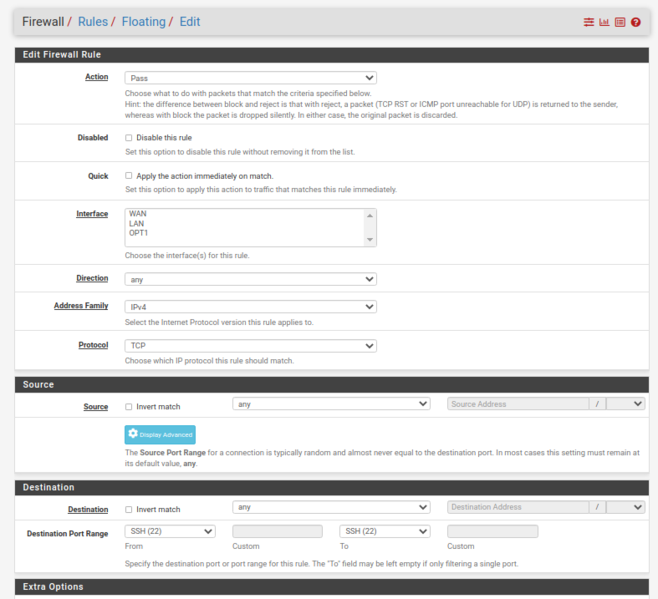
Task: Click the red help question mark icon
Action: tap(636, 22)
